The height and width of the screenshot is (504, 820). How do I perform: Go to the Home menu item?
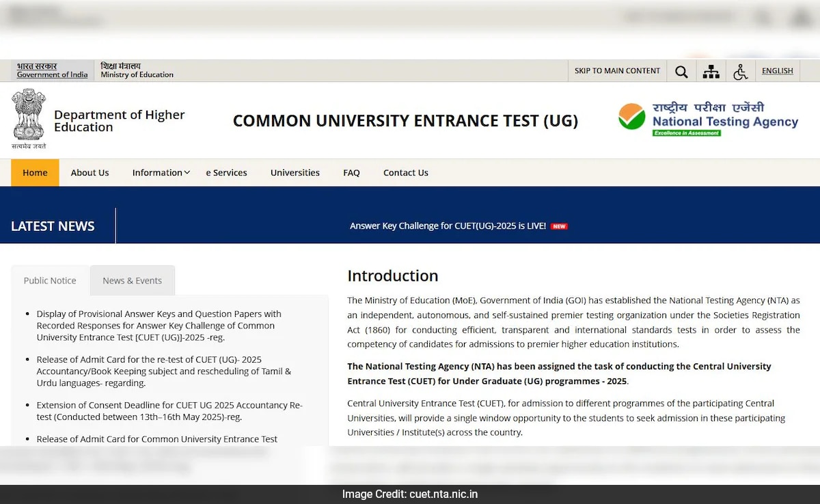tap(35, 173)
